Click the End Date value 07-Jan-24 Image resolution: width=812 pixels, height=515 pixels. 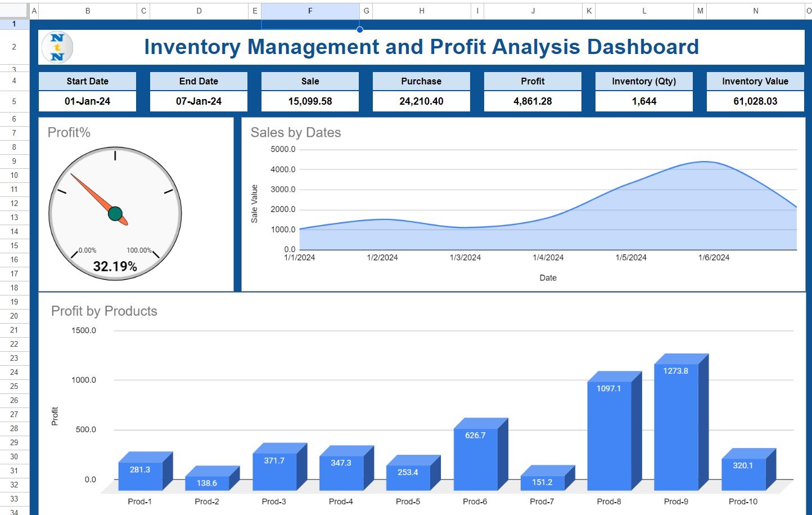(199, 101)
